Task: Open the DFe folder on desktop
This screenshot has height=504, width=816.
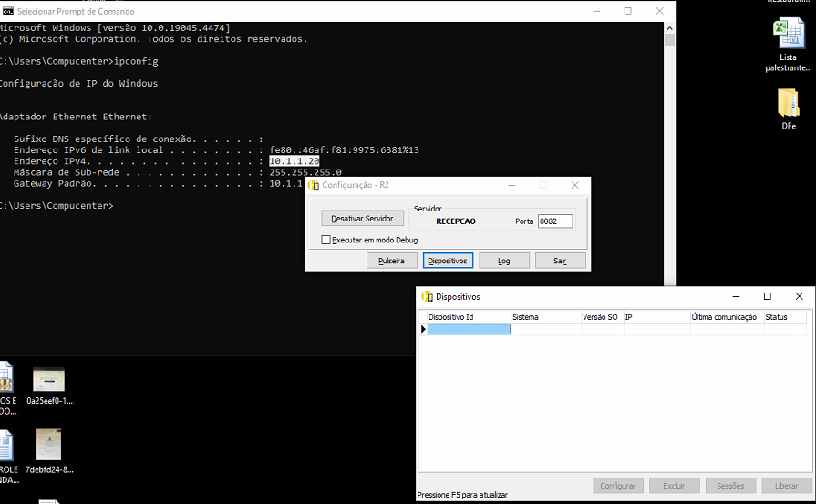Action: pos(788,103)
